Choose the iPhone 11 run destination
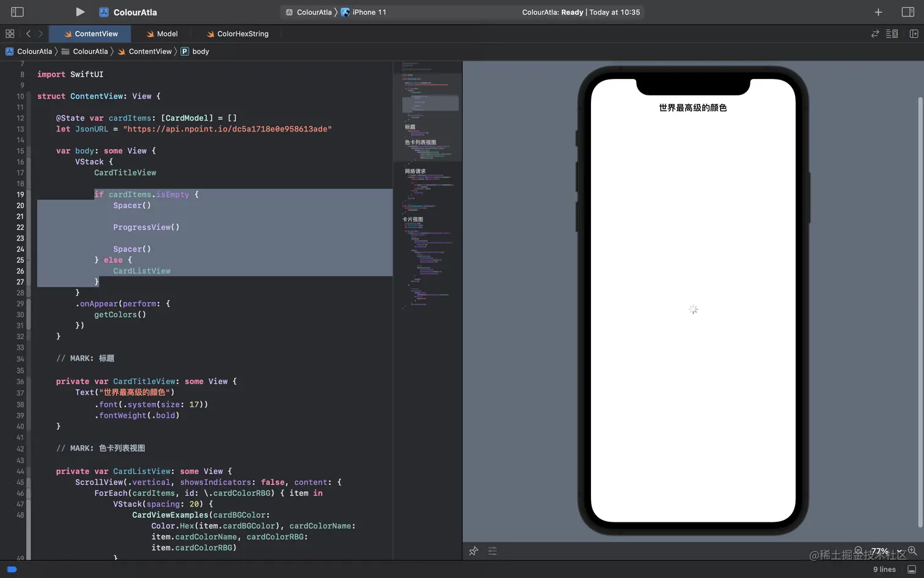Viewport: 924px width, 578px height. tap(364, 12)
